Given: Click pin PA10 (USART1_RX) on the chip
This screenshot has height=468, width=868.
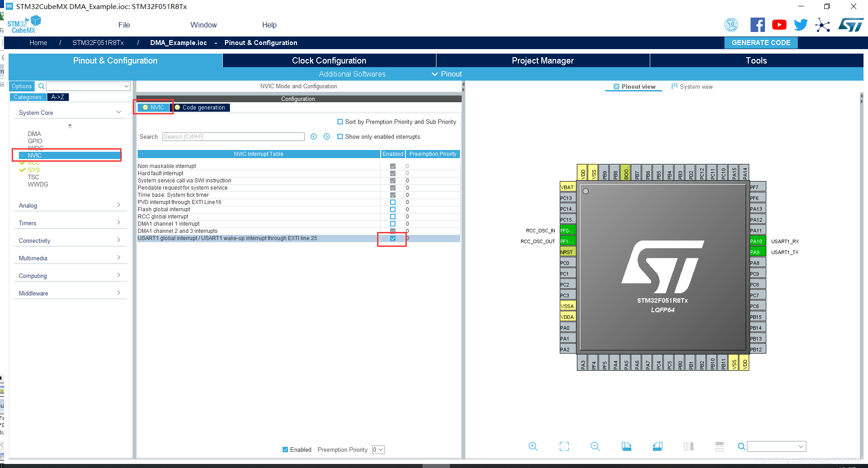Looking at the screenshot, I should [x=758, y=241].
